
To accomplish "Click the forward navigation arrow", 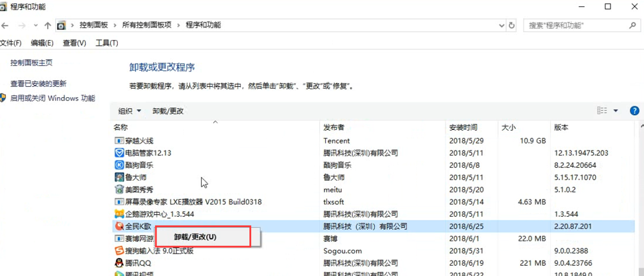I will 22,26.
